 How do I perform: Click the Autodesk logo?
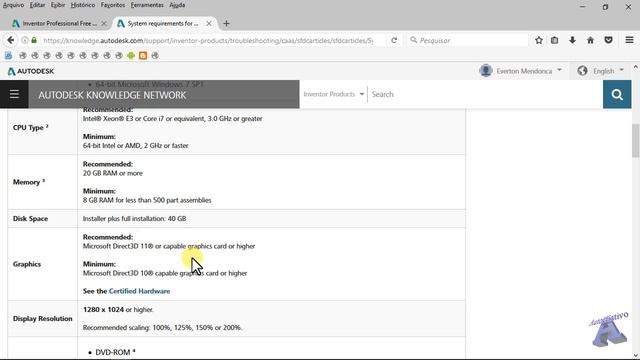tap(31, 71)
